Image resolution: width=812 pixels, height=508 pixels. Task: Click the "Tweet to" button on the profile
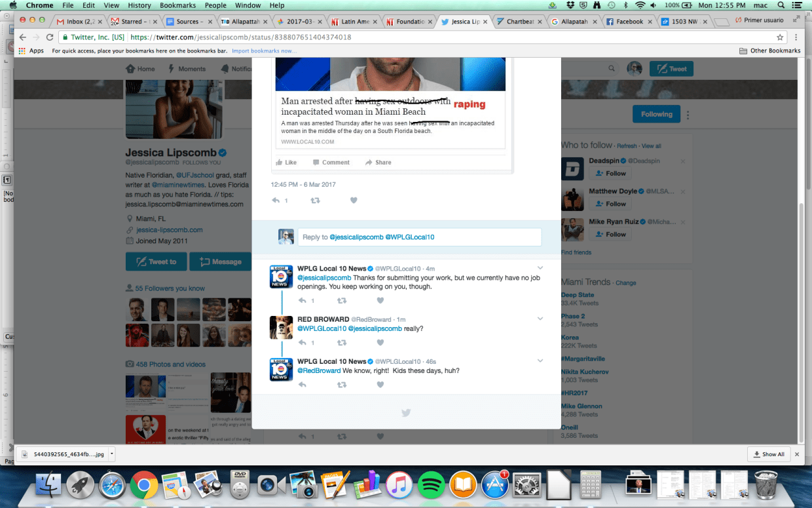coord(156,261)
